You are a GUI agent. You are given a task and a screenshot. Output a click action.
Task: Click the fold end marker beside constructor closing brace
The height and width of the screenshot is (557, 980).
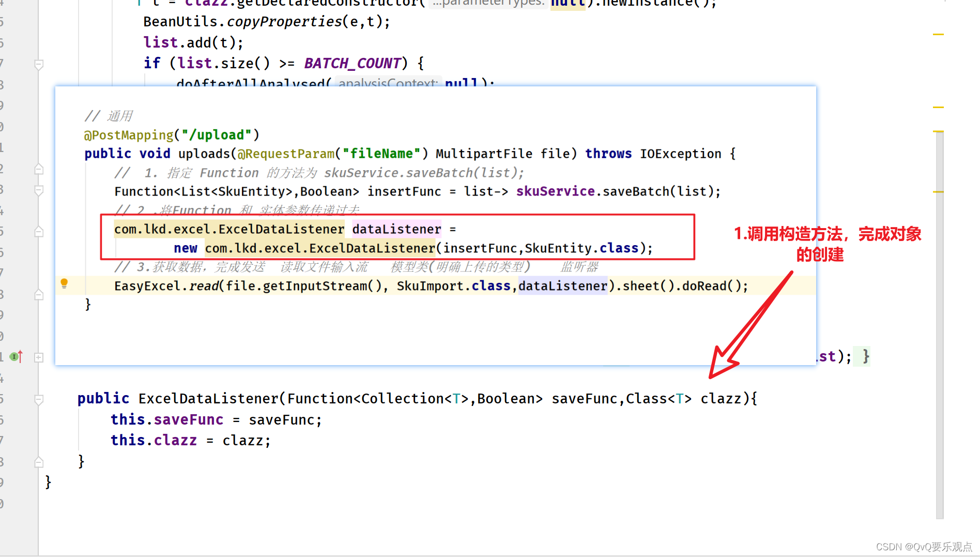tap(39, 462)
